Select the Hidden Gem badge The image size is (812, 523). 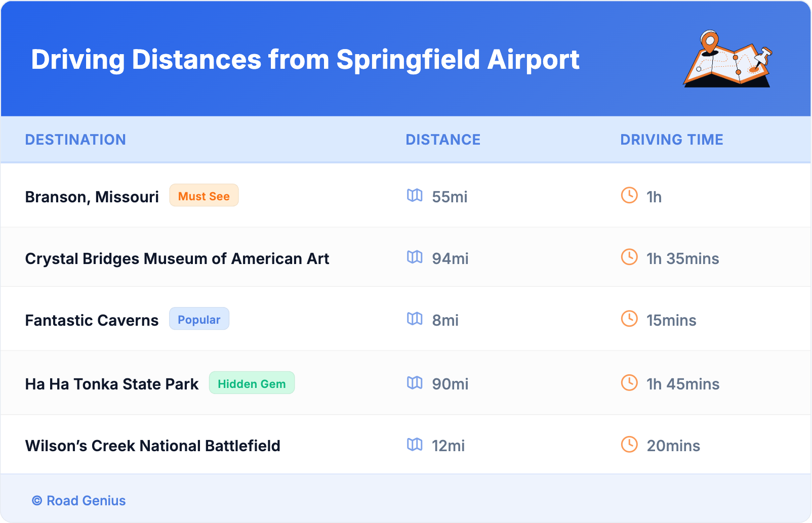click(252, 383)
